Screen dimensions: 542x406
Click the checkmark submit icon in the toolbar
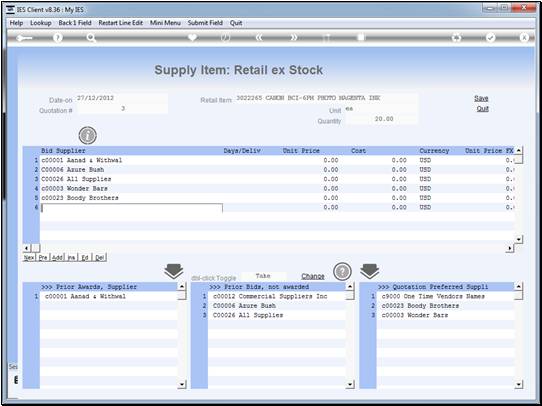coord(490,38)
